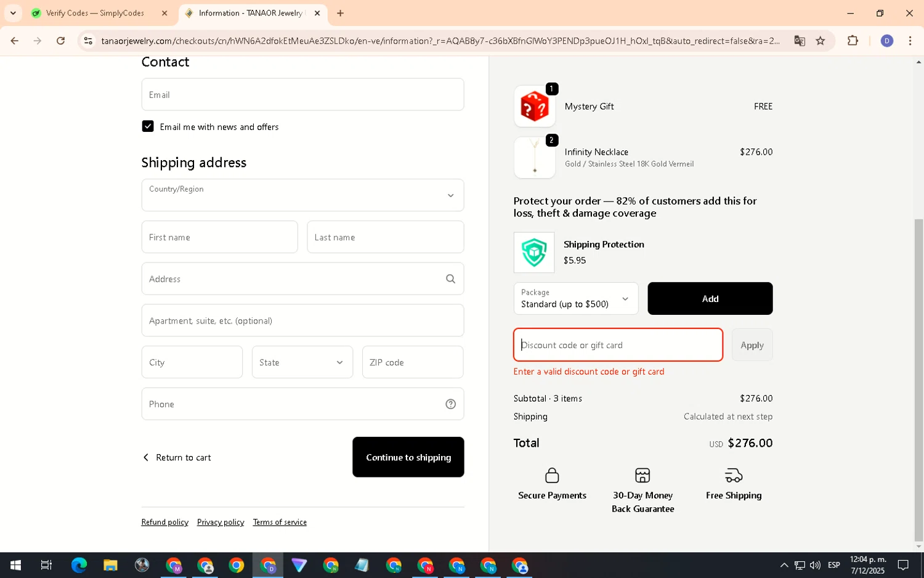
Task: Open Task View on the taskbar
Action: (x=47, y=565)
